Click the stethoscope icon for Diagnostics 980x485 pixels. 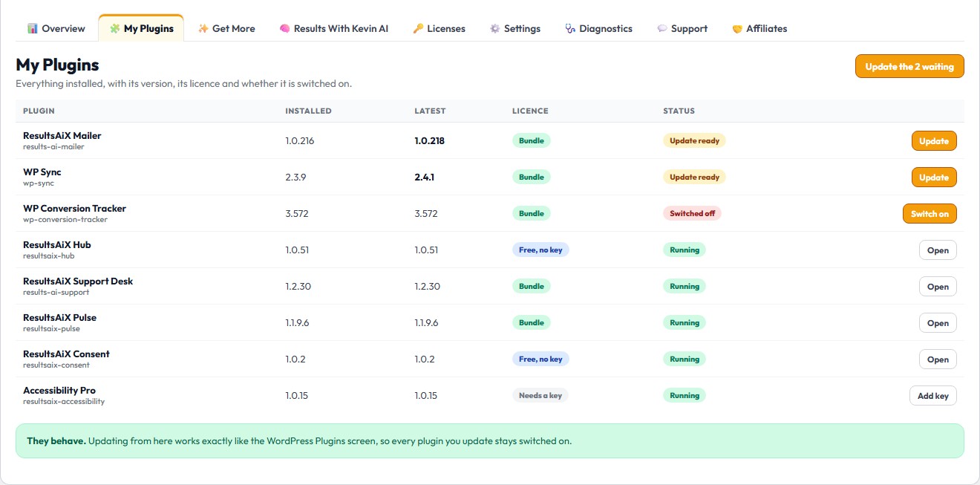click(x=570, y=28)
